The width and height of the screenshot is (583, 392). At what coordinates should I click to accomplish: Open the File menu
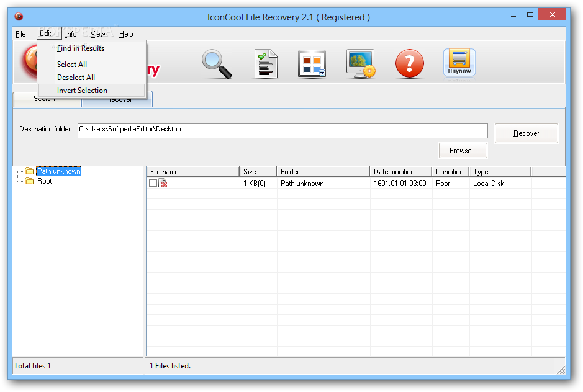click(20, 34)
